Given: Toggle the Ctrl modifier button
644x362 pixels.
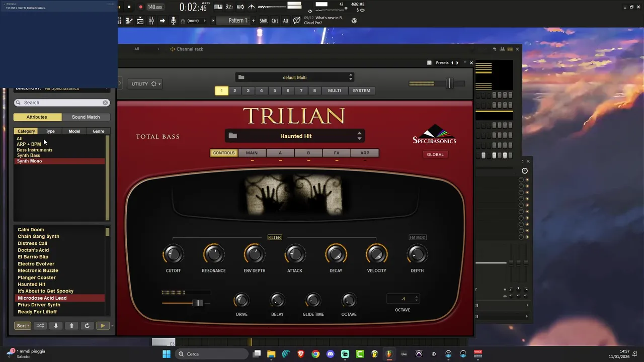Looking at the screenshot, I should (275, 21).
